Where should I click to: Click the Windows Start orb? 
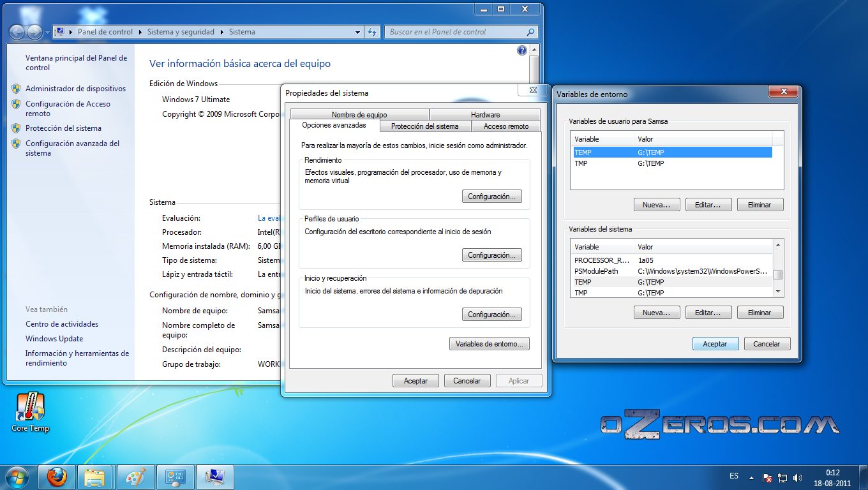[x=17, y=477]
